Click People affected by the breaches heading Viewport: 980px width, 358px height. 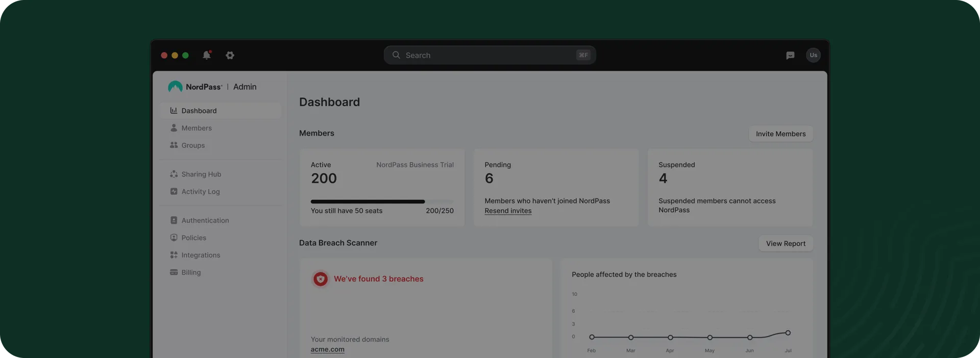(x=624, y=274)
